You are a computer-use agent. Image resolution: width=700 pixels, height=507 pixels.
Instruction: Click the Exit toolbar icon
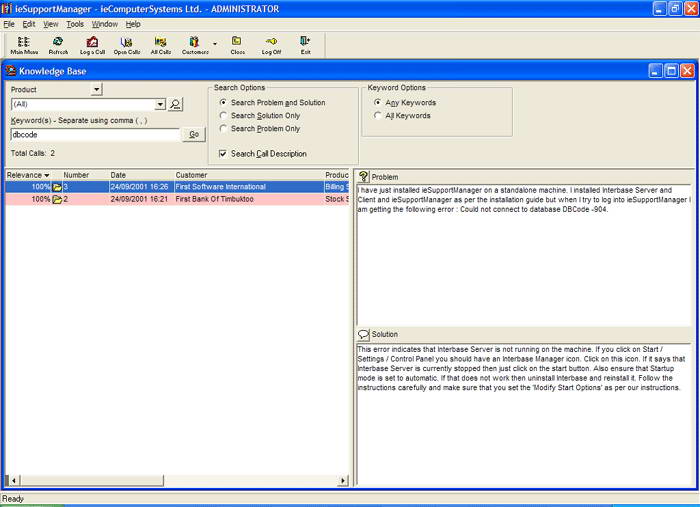[x=305, y=46]
